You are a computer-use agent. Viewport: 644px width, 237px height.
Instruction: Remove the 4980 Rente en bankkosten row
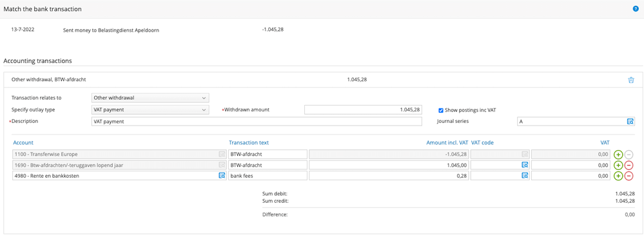coord(629,176)
